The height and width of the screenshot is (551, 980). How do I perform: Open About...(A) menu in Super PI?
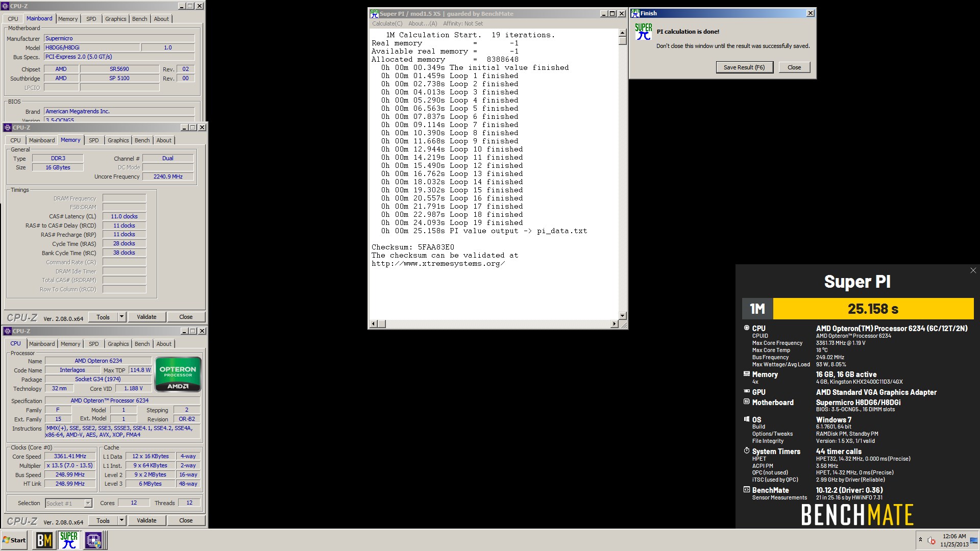tap(423, 23)
